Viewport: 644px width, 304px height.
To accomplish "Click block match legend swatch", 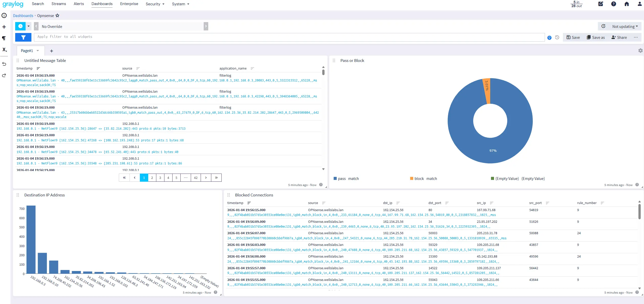I will coord(412,178).
